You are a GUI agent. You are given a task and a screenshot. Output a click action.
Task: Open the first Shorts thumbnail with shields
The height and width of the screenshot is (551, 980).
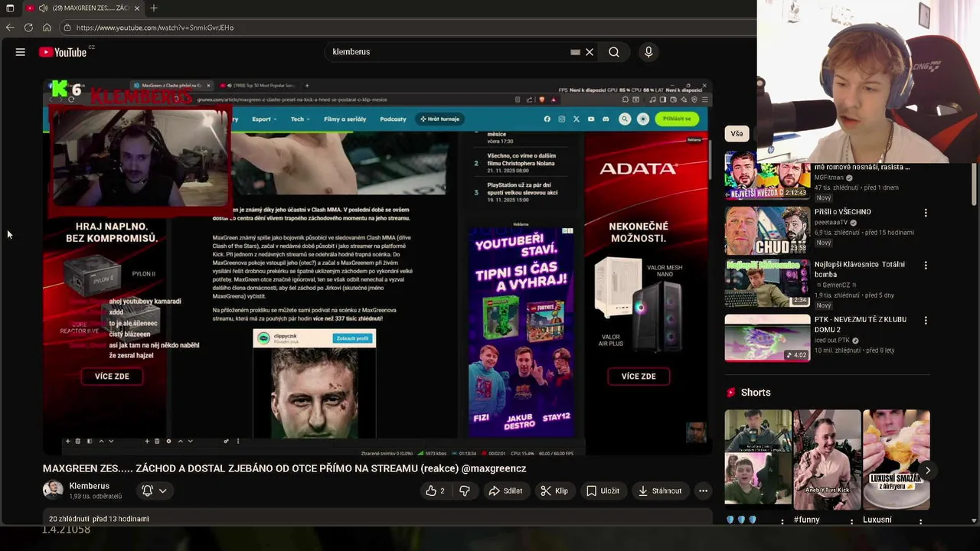[x=758, y=460]
